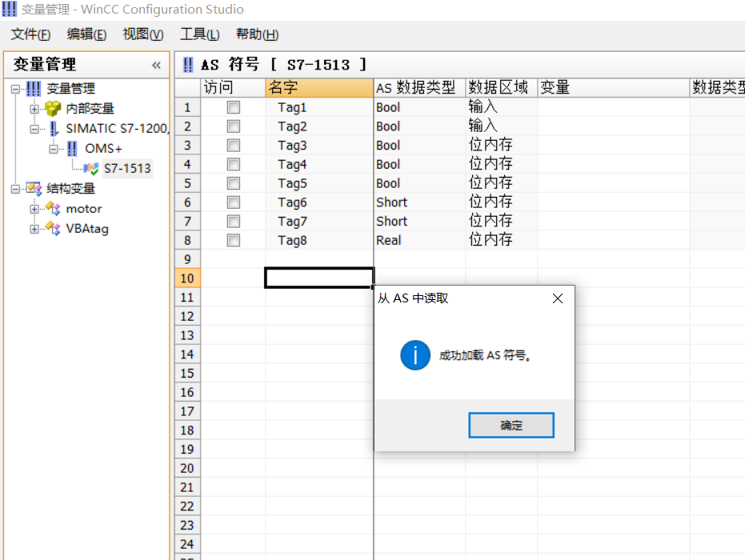Select the S7-1513 connection icon
Screen dimensions: 745x560
(91, 168)
